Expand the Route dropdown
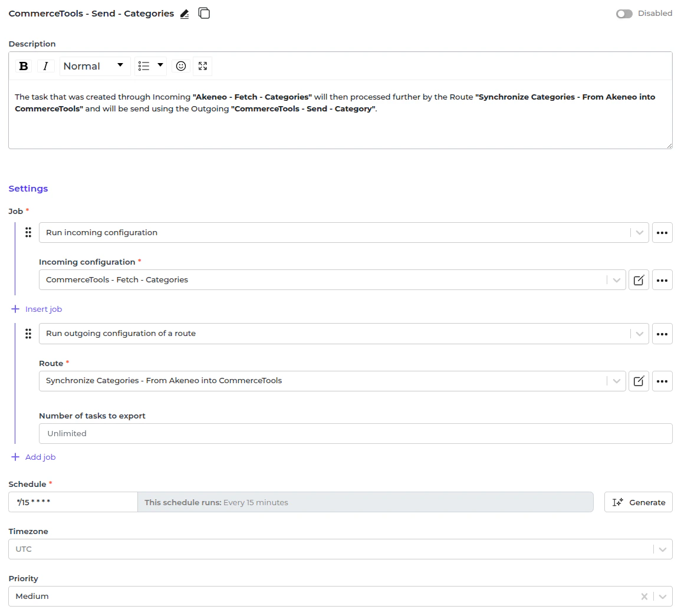The height and width of the screenshot is (616, 681). (x=616, y=381)
